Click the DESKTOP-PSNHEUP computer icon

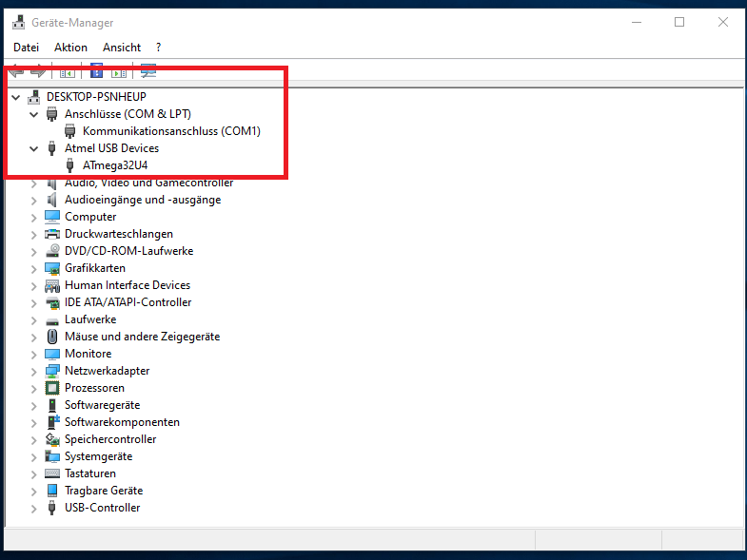[x=34, y=97]
